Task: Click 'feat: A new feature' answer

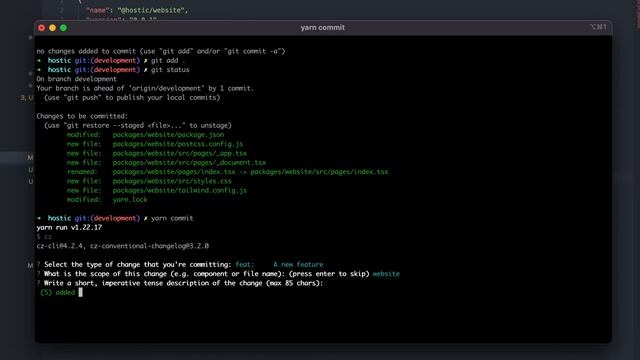Action: click(279, 264)
